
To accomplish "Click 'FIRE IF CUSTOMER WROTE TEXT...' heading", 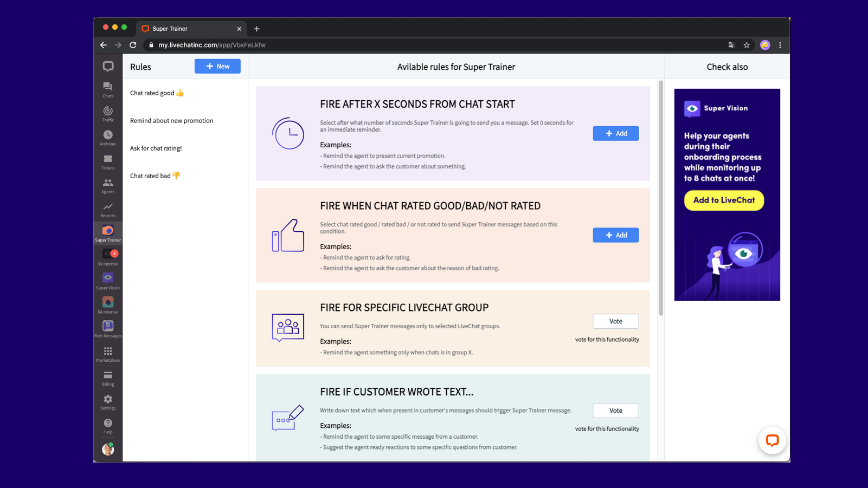I will [x=397, y=392].
